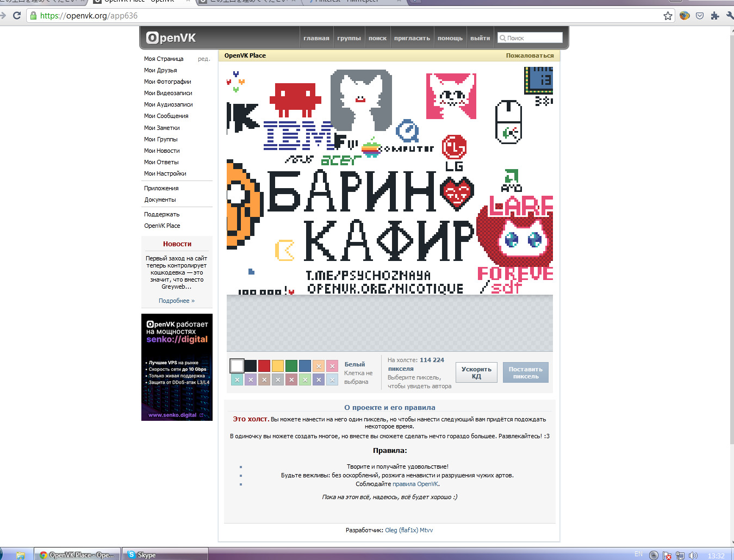Go to Мои Настройки
The width and height of the screenshot is (734, 560).
coord(165,173)
